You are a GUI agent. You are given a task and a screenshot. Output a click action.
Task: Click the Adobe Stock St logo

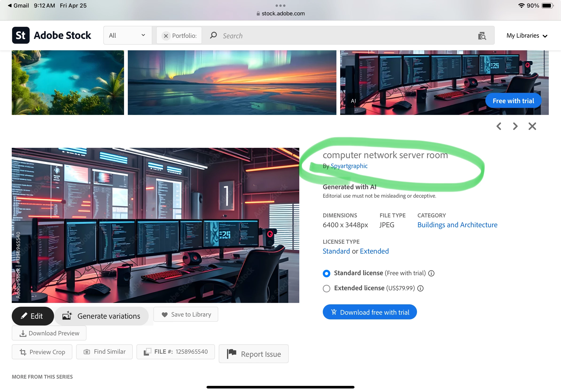pyautogui.click(x=21, y=35)
